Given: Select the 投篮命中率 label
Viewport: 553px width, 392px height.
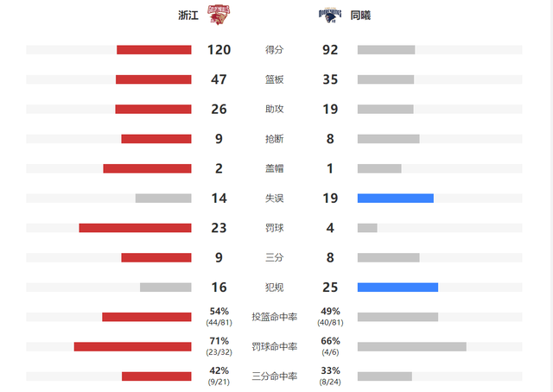Looking at the screenshot, I should 274,317.
